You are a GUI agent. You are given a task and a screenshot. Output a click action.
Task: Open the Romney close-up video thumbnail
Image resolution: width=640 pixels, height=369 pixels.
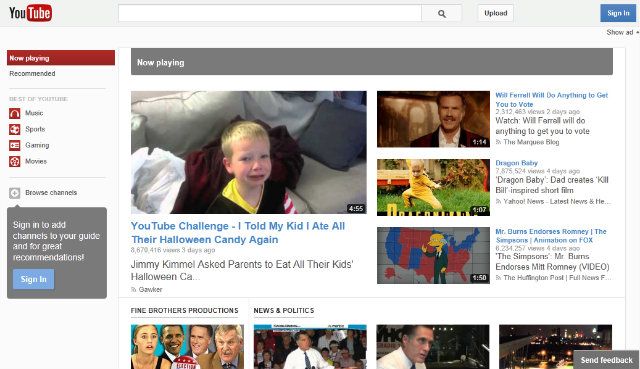[433, 347]
